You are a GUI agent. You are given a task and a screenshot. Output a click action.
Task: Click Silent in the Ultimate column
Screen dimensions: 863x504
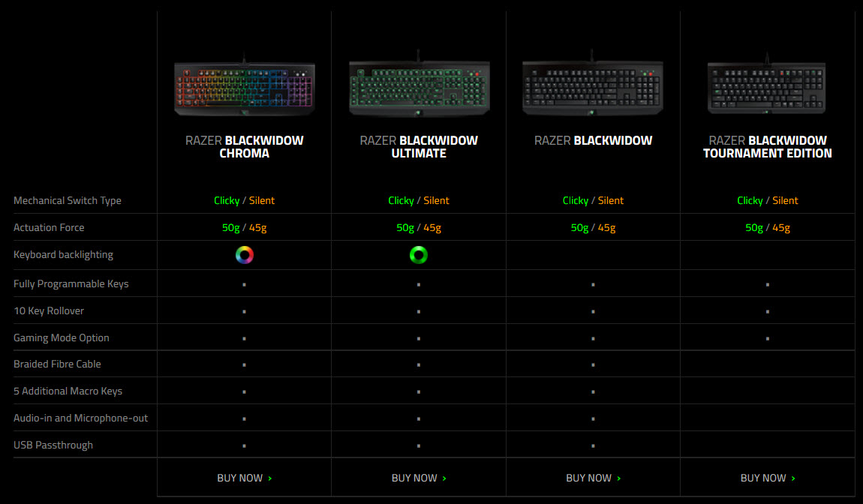point(437,201)
